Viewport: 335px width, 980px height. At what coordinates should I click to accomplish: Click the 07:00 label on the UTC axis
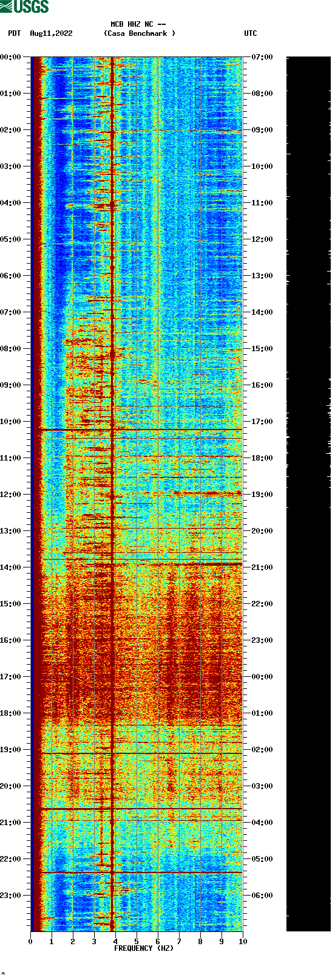tap(262, 57)
